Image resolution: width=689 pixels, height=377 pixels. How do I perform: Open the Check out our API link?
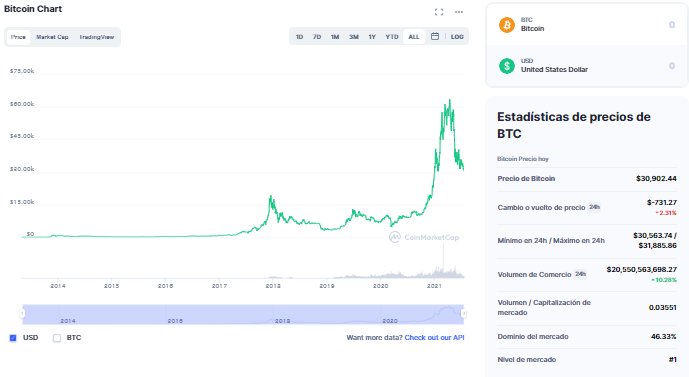coord(434,337)
